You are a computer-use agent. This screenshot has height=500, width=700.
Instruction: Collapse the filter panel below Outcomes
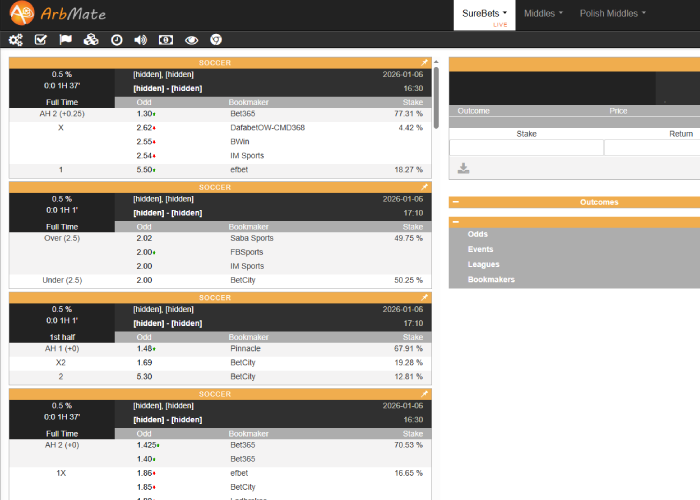coord(455,222)
